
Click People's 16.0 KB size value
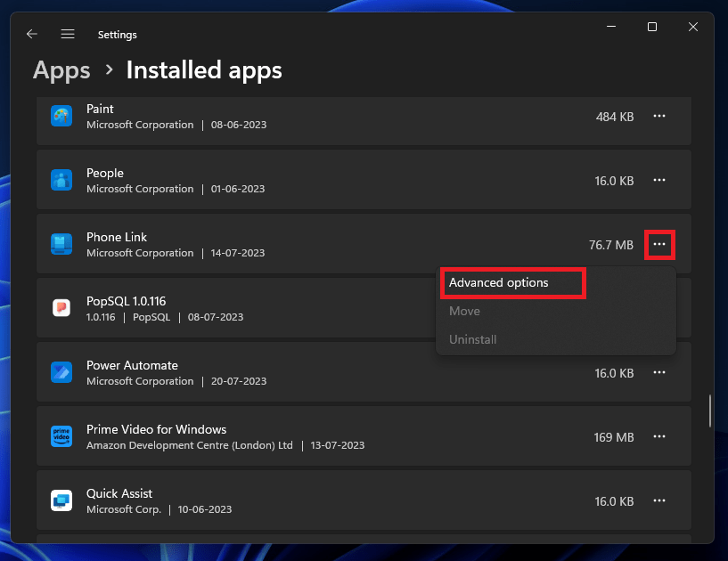pos(614,181)
